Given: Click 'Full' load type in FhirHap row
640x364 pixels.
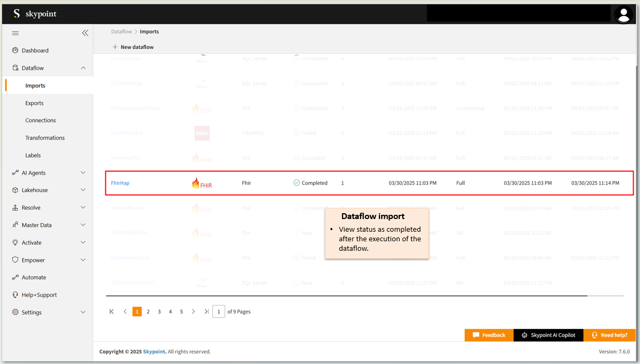Looking at the screenshot, I should [461, 183].
